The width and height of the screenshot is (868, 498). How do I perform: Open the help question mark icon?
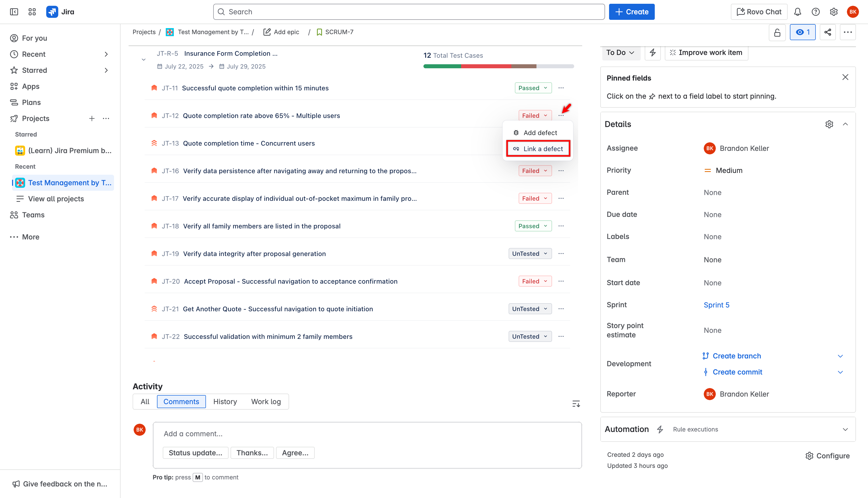coord(815,12)
